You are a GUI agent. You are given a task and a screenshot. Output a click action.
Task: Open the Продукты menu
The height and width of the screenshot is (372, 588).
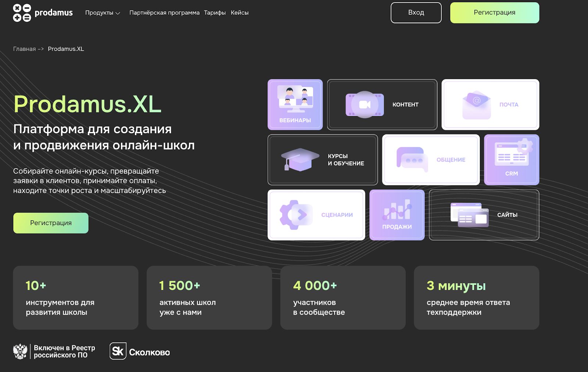click(x=103, y=13)
